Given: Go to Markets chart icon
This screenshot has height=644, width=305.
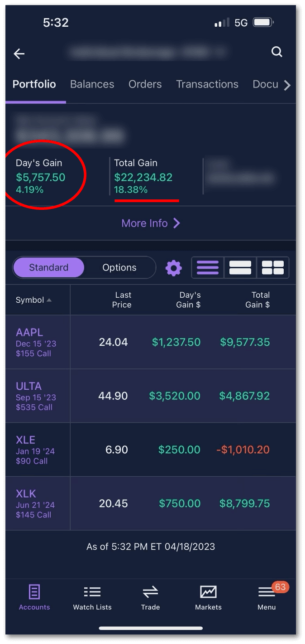Looking at the screenshot, I should pos(208,597).
